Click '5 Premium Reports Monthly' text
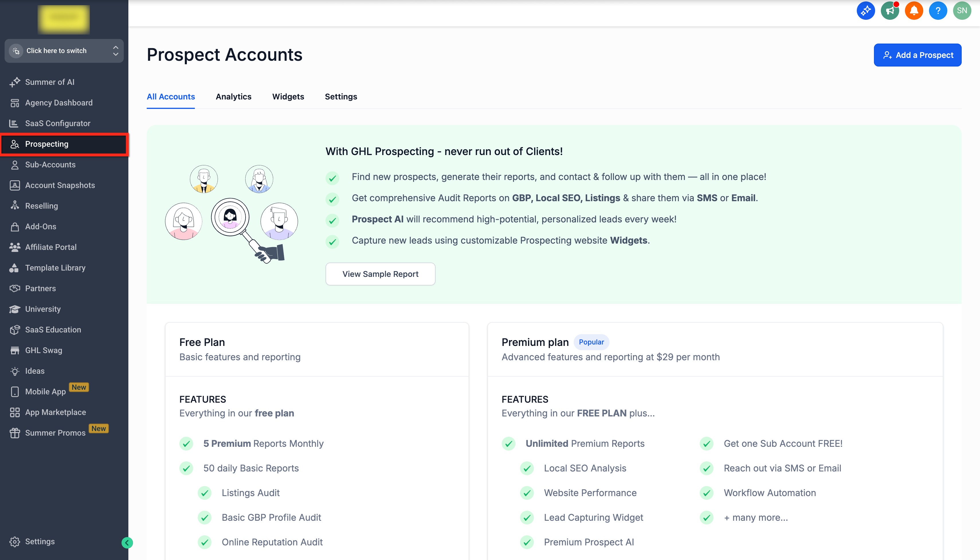This screenshot has width=980, height=560. 263,443
